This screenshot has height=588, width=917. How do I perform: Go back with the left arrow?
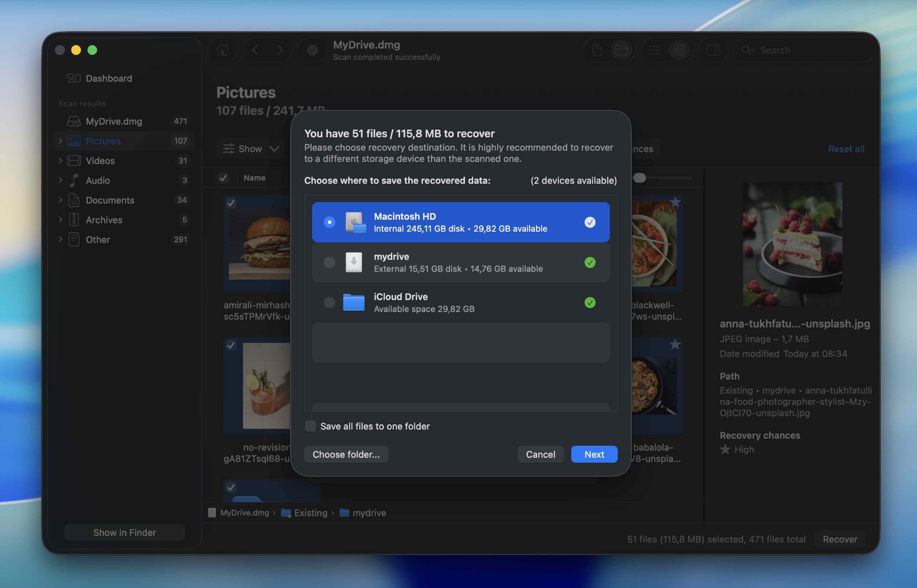point(256,50)
